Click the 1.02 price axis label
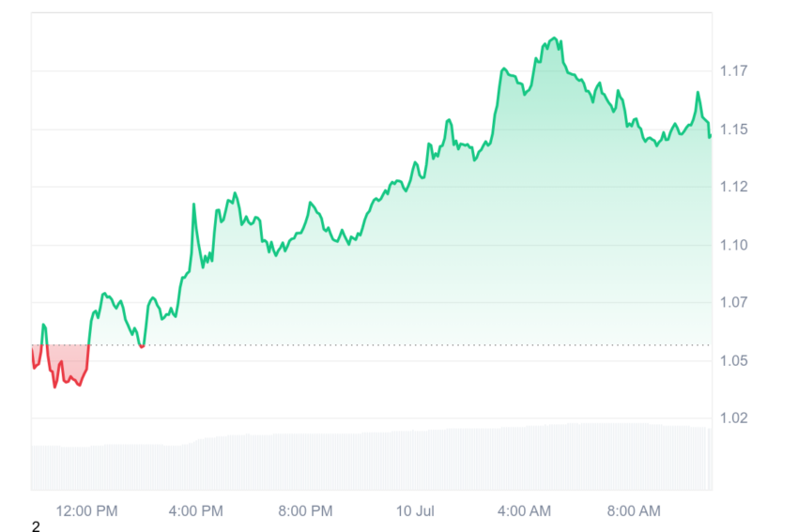This screenshot has height=532, width=798. [733, 418]
